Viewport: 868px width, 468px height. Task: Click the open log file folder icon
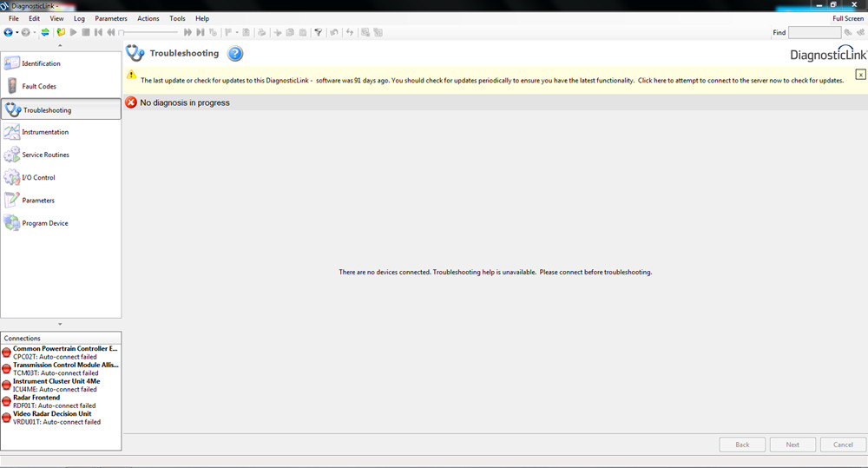coord(61,33)
